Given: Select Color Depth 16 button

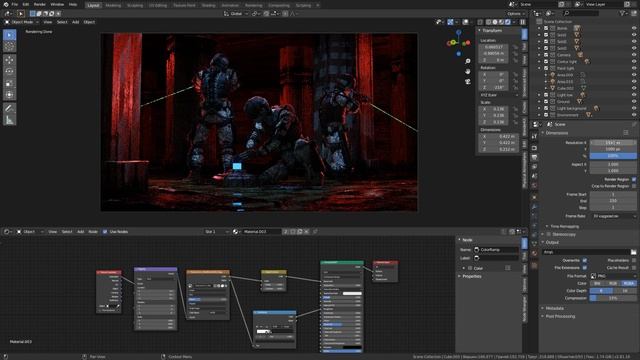Looking at the screenshot, I should [x=624, y=291].
